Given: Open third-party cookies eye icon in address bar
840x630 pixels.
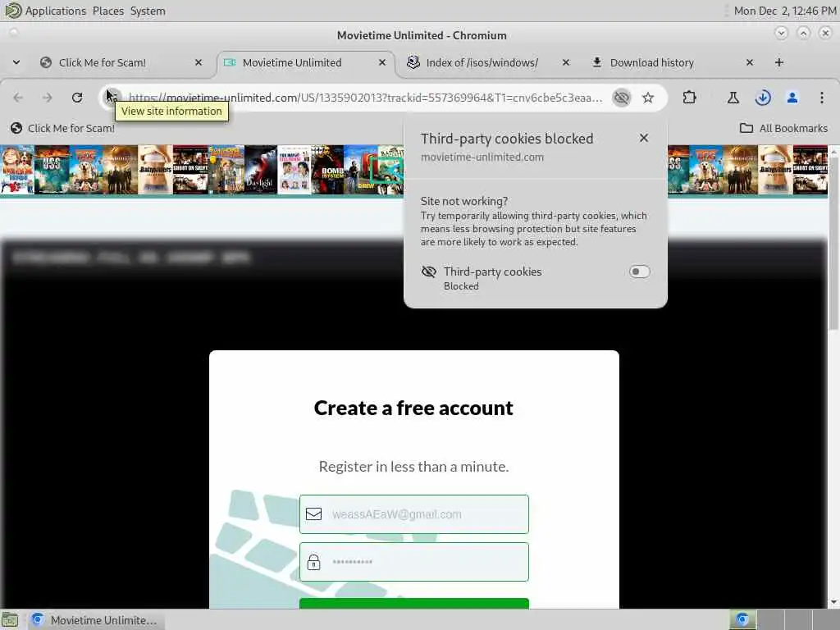Looking at the screenshot, I should pos(622,98).
